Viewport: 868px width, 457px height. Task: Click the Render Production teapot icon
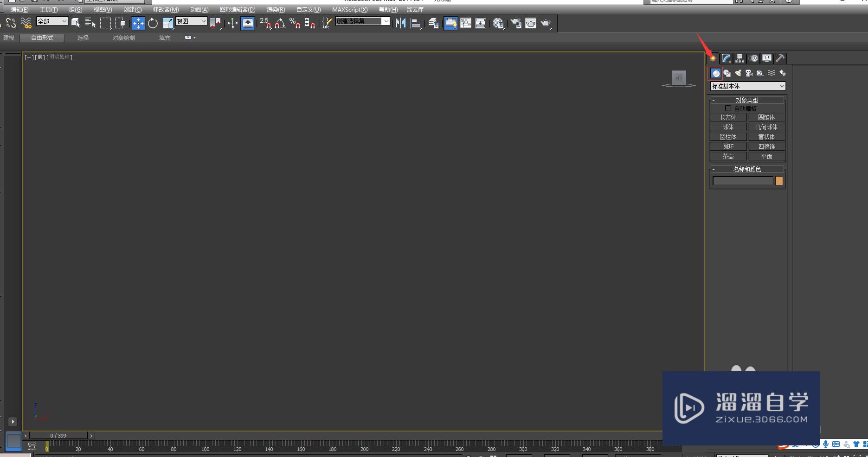point(546,23)
